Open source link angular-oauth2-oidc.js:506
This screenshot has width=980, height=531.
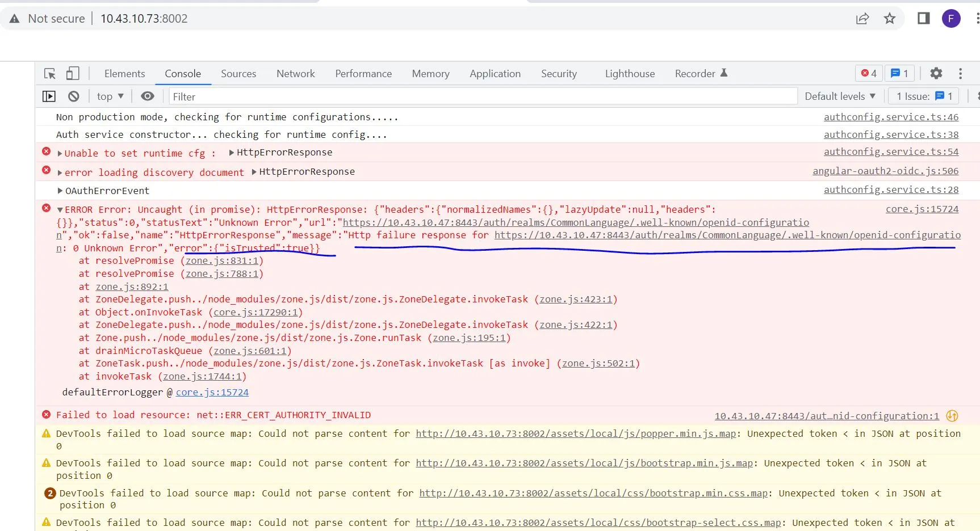click(886, 171)
